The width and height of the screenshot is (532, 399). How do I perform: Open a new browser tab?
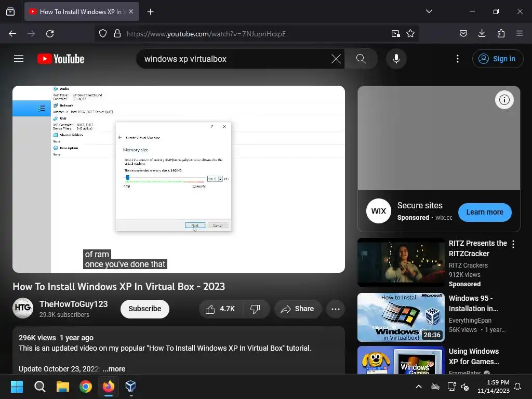(x=150, y=12)
